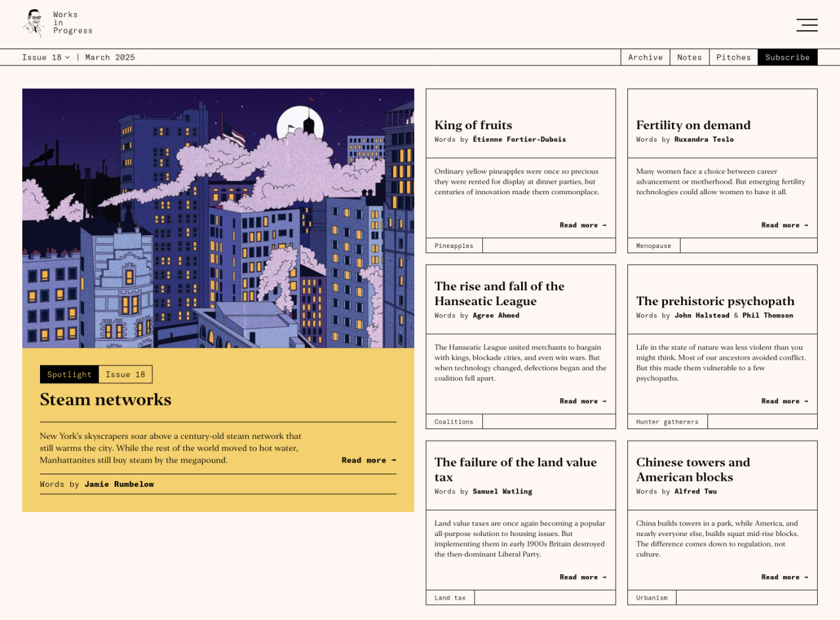840x620 pixels.
Task: Open the Land tax tag
Action: point(450,597)
